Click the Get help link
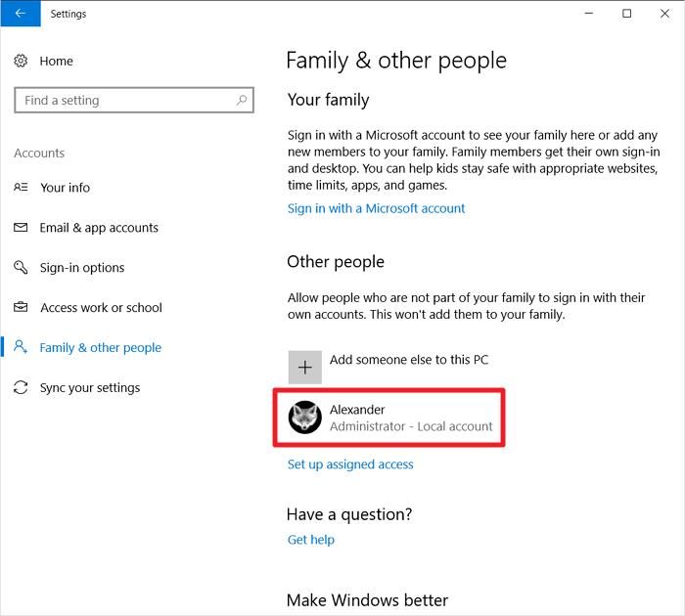This screenshot has height=616, width=685. point(310,540)
